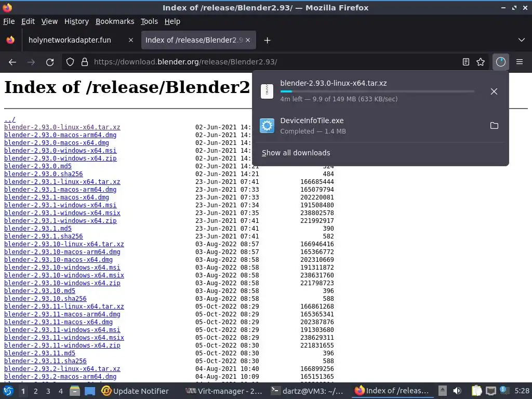Select file size 166685444 text
This screenshot has height=399, width=532.
[x=317, y=182]
